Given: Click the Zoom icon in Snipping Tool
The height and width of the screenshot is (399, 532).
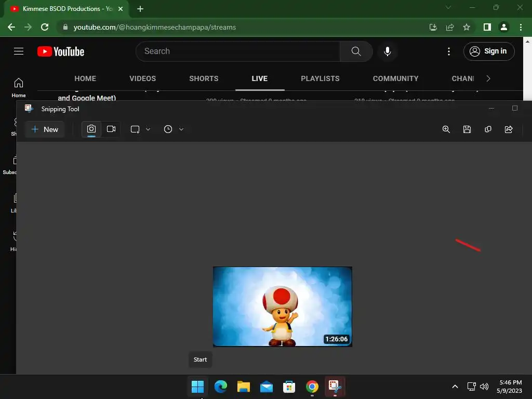Looking at the screenshot, I should point(446,129).
